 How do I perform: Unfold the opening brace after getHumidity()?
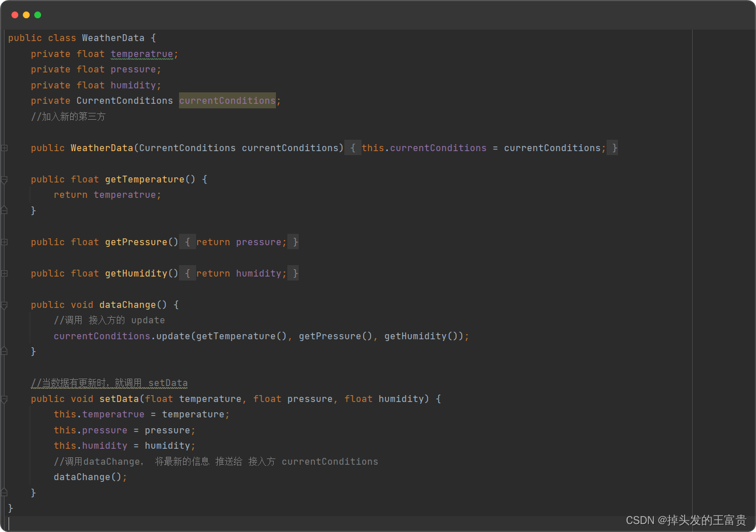[188, 274]
